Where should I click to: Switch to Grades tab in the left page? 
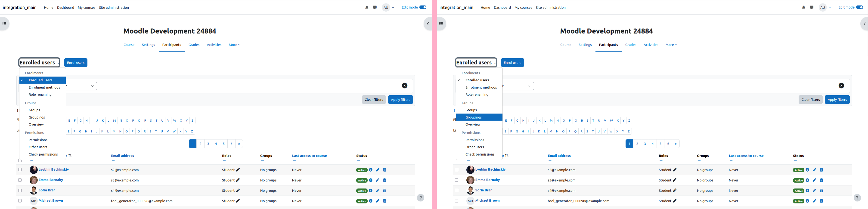click(194, 45)
